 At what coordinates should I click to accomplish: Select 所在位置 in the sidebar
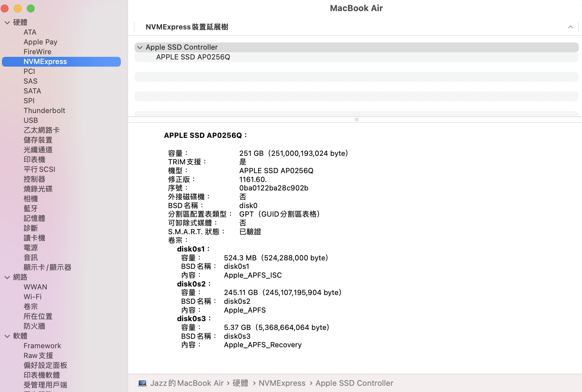pos(38,317)
